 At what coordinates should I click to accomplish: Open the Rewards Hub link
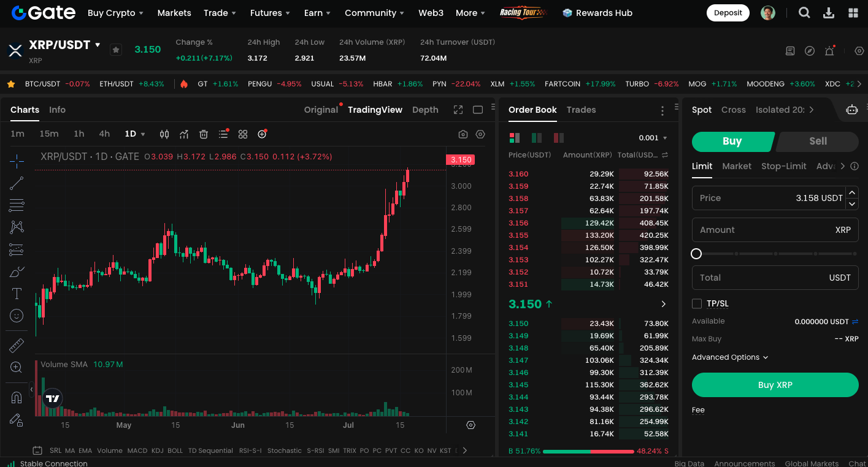point(597,13)
